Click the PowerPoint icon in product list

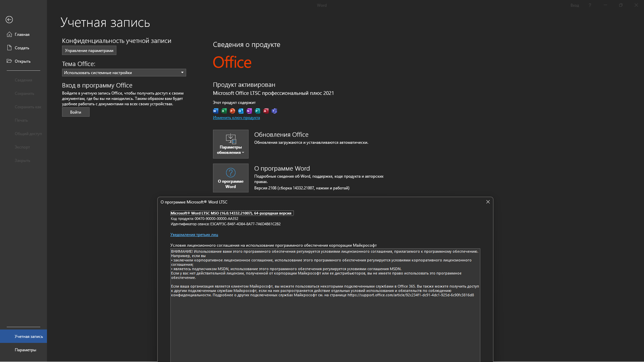tap(232, 111)
